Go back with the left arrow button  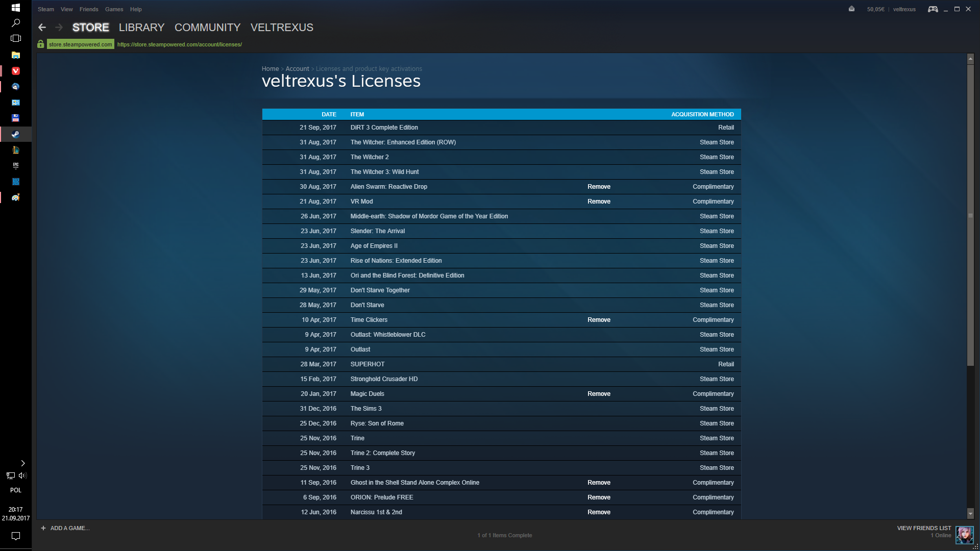[42, 28]
